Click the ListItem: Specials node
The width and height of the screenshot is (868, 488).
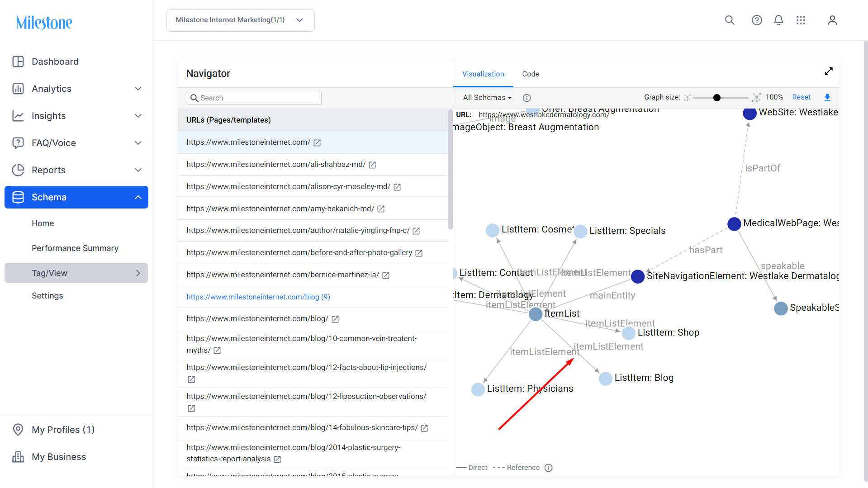pos(580,232)
